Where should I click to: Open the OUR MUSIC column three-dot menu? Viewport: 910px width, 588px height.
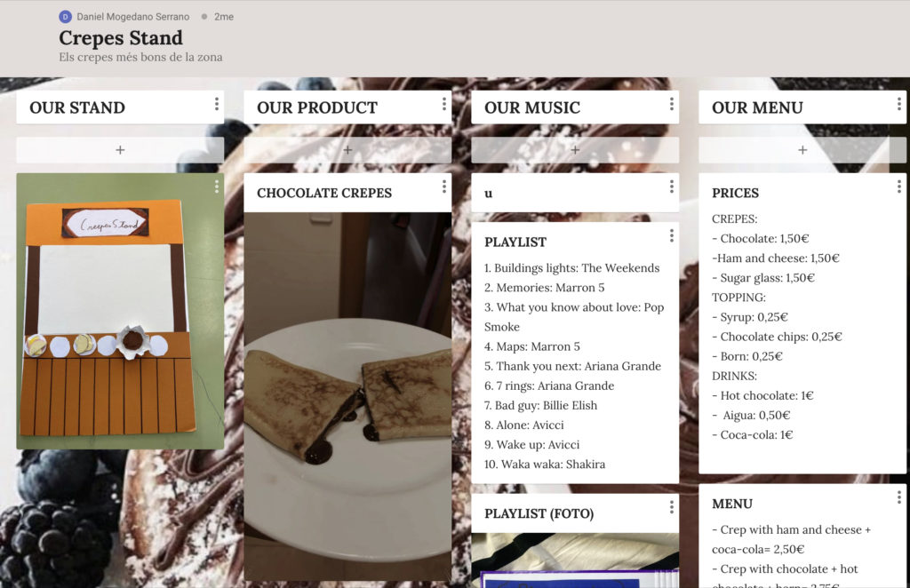pos(672,104)
